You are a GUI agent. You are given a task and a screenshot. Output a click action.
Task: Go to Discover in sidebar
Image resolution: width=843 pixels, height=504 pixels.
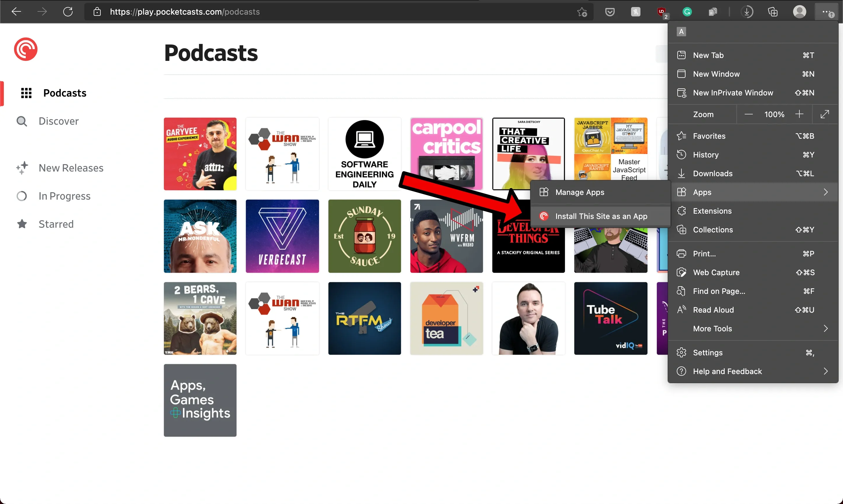click(x=59, y=121)
